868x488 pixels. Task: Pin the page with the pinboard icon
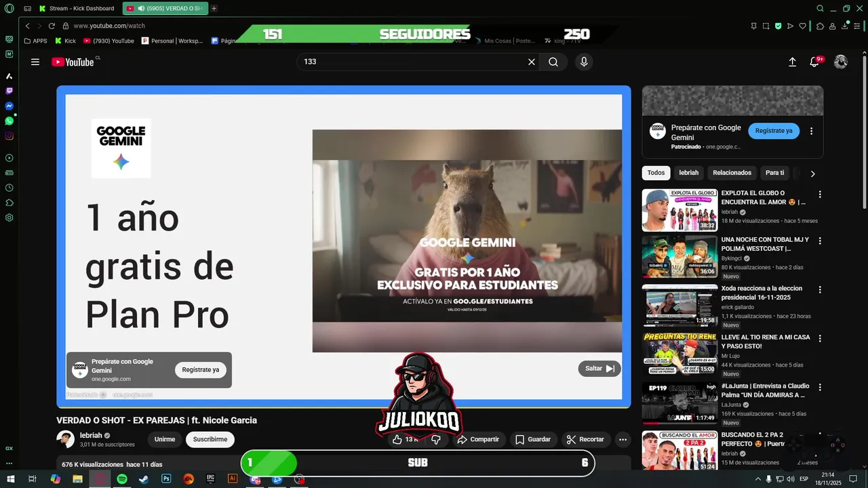[x=753, y=26]
